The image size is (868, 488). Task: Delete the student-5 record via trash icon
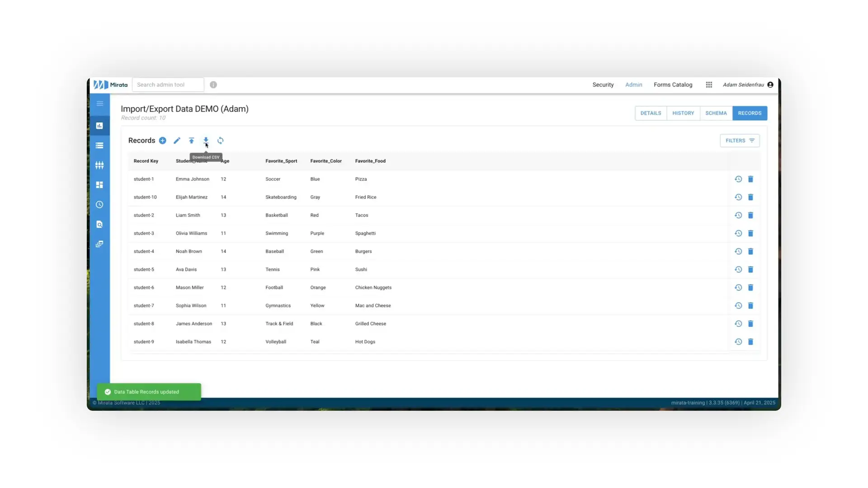[x=751, y=269]
